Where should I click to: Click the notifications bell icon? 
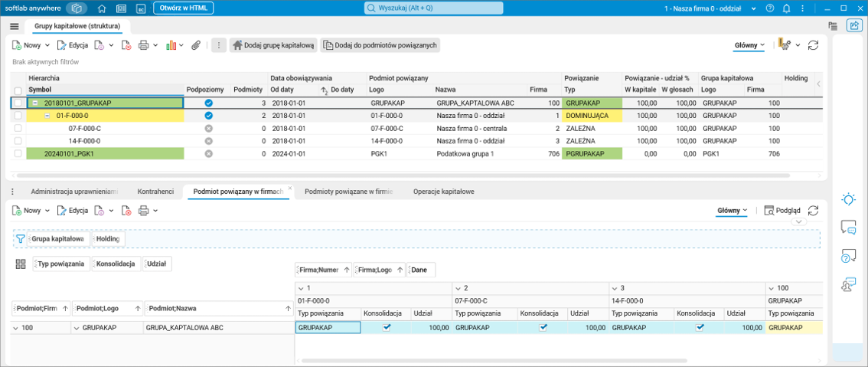click(785, 8)
